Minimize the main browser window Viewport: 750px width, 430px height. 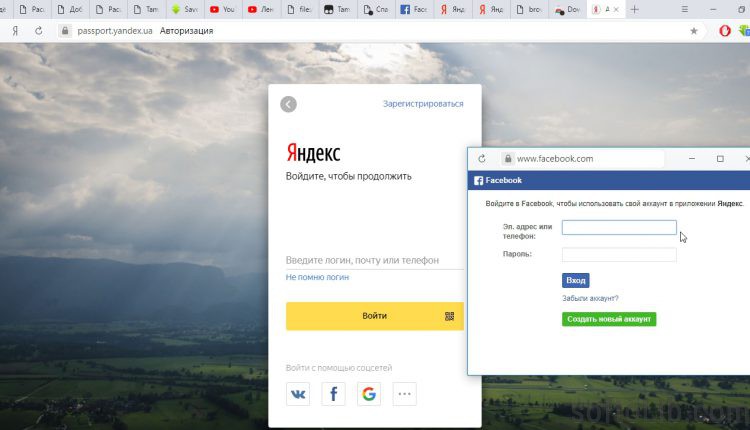pyautogui.click(x=713, y=9)
